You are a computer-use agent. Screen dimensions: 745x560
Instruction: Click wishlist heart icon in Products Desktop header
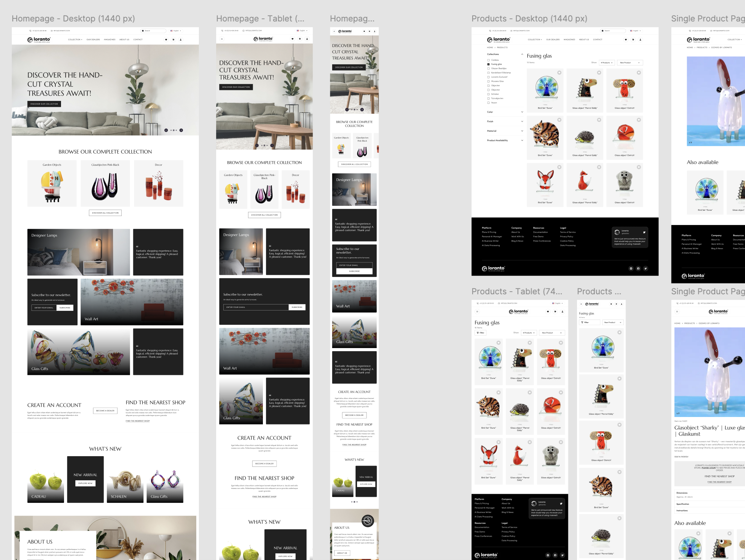tap(626, 40)
